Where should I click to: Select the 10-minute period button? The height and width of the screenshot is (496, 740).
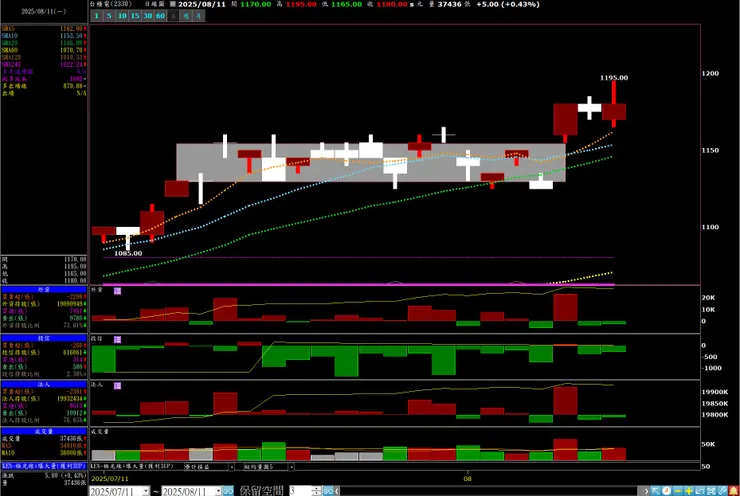[122, 16]
